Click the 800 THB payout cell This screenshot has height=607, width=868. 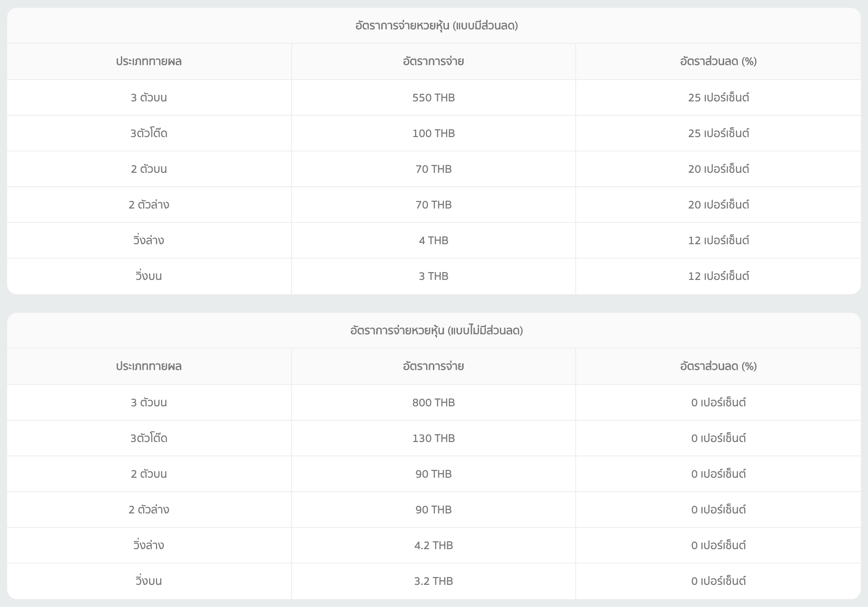433,402
